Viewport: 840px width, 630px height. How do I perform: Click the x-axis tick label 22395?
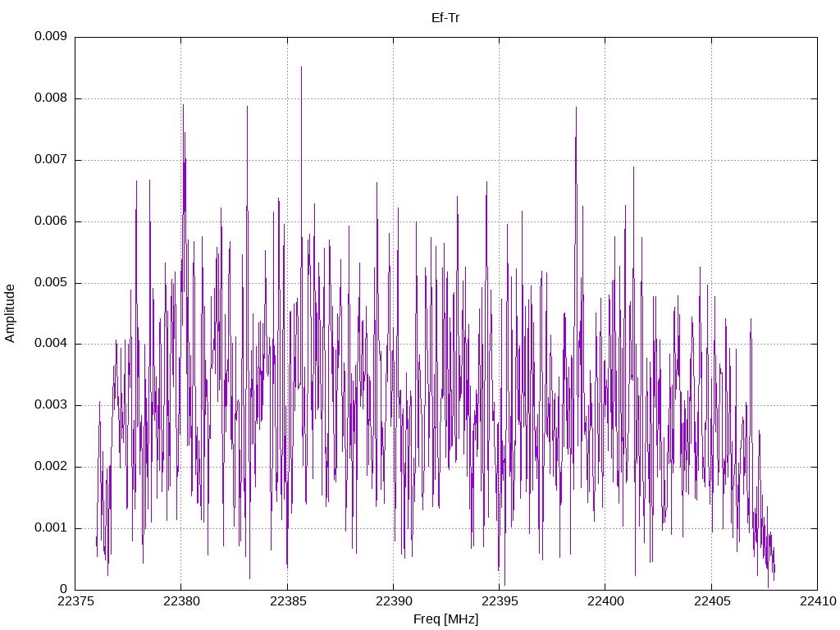coord(500,601)
